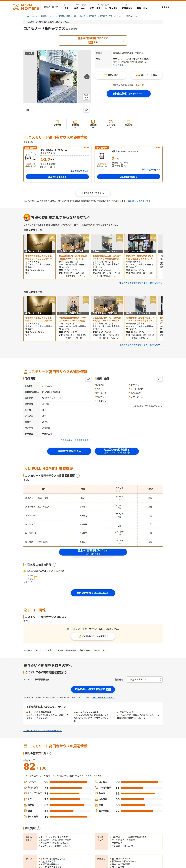
Task: Open 算出ロジックについて link
Action: [x=138, y=201]
